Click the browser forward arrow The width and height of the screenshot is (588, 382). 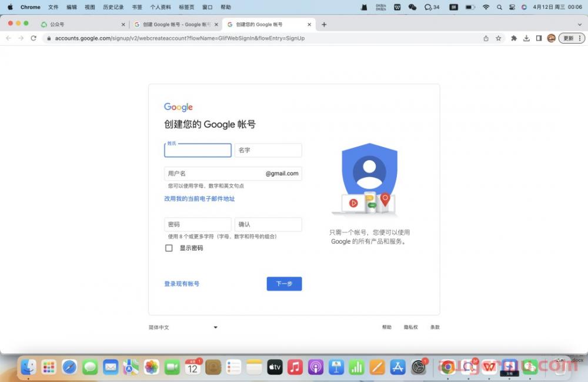21,38
